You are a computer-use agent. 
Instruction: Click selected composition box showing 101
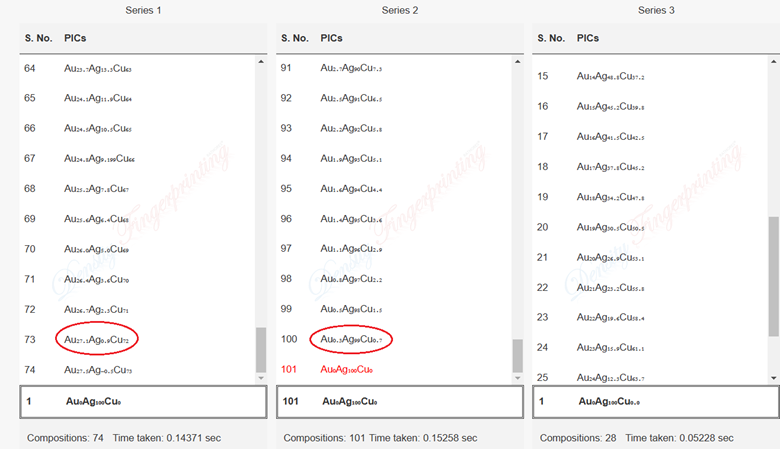(399, 401)
